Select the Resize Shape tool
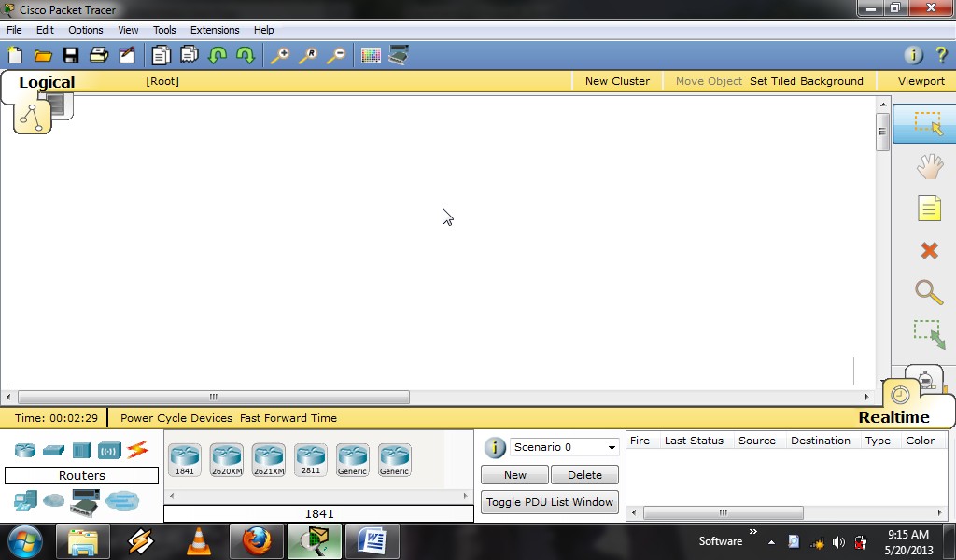This screenshot has height=560, width=956. click(x=929, y=334)
